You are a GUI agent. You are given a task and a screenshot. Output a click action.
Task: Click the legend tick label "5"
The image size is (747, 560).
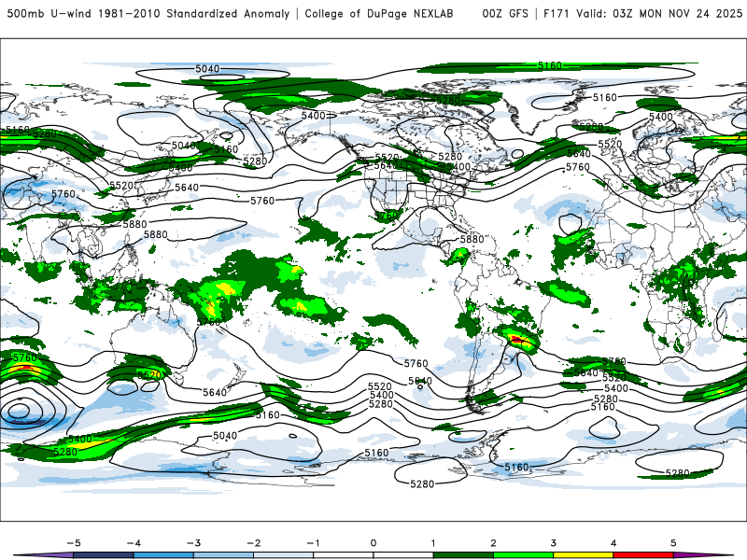click(673, 543)
